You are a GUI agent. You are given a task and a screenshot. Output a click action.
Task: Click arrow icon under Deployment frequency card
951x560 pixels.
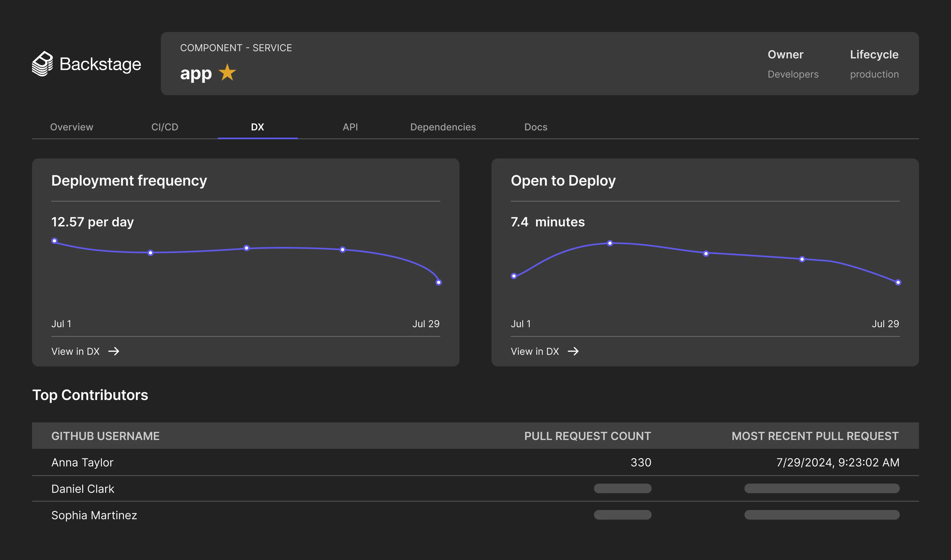(114, 351)
